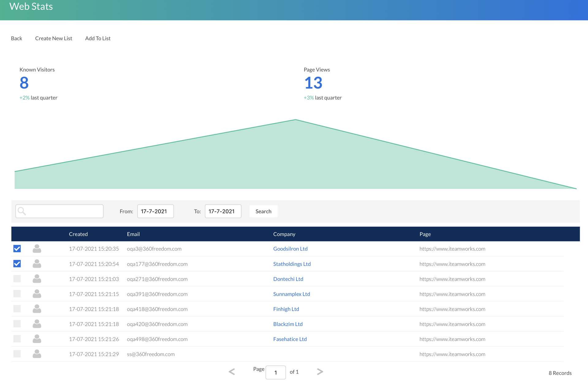
Task: Select the Sunnamplex Ltd row checkbox
Action: point(17,294)
